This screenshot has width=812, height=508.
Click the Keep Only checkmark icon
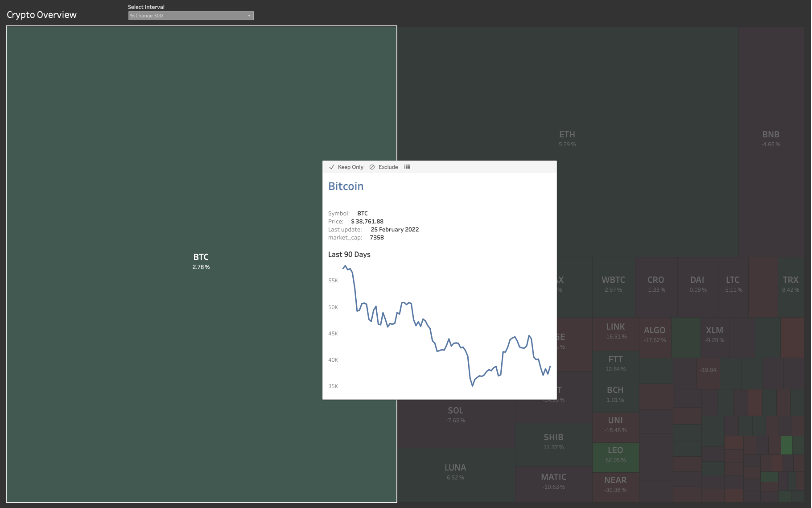(x=332, y=167)
